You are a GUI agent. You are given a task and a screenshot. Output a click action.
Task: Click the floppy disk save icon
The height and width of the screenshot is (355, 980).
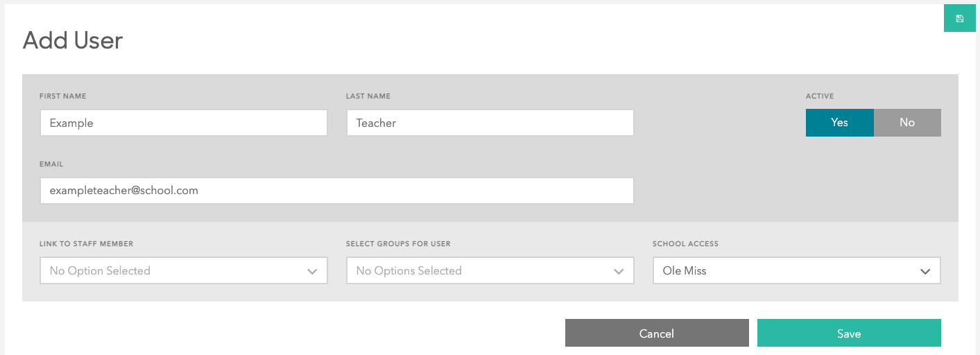click(x=960, y=19)
